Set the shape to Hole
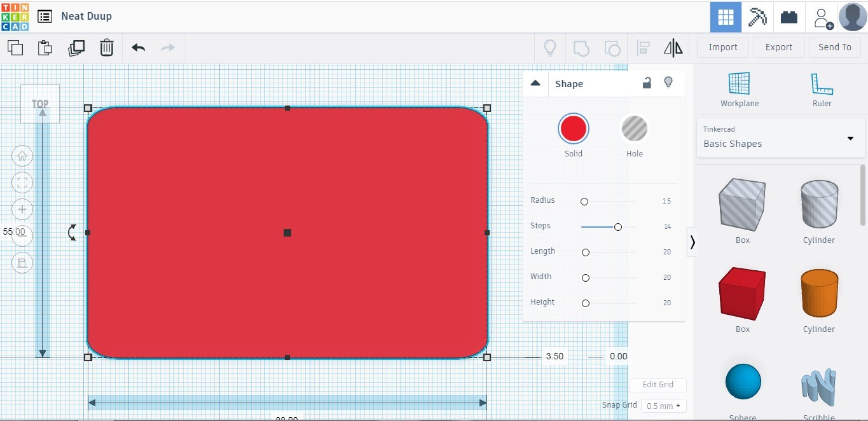 click(x=635, y=128)
